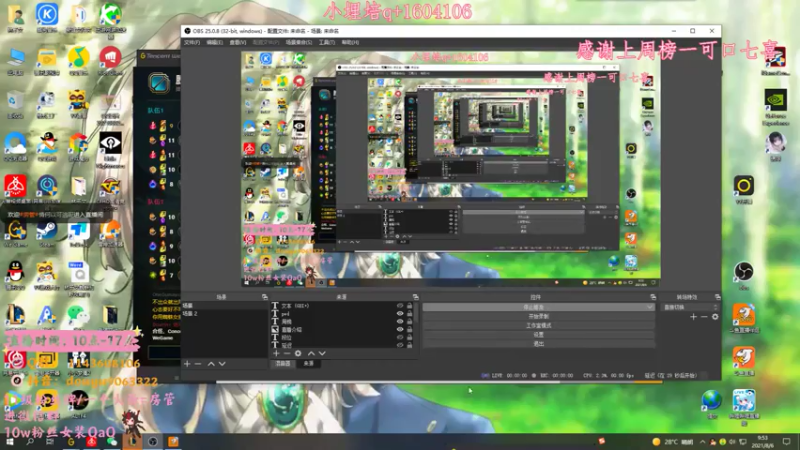
Task: Open the 帮助(H) menu in OBS
Action: pos(350,42)
